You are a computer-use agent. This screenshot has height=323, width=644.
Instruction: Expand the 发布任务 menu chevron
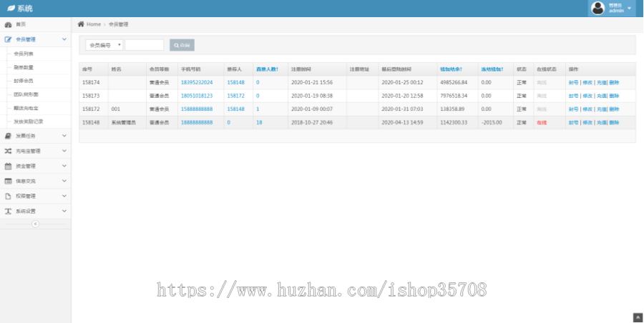pyautogui.click(x=64, y=136)
